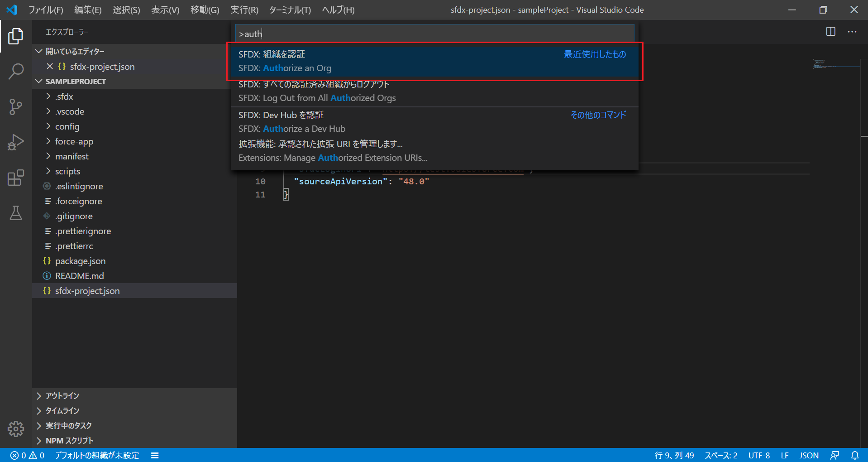The height and width of the screenshot is (462, 868).
Task: Open the Source Control view icon
Action: [16, 107]
